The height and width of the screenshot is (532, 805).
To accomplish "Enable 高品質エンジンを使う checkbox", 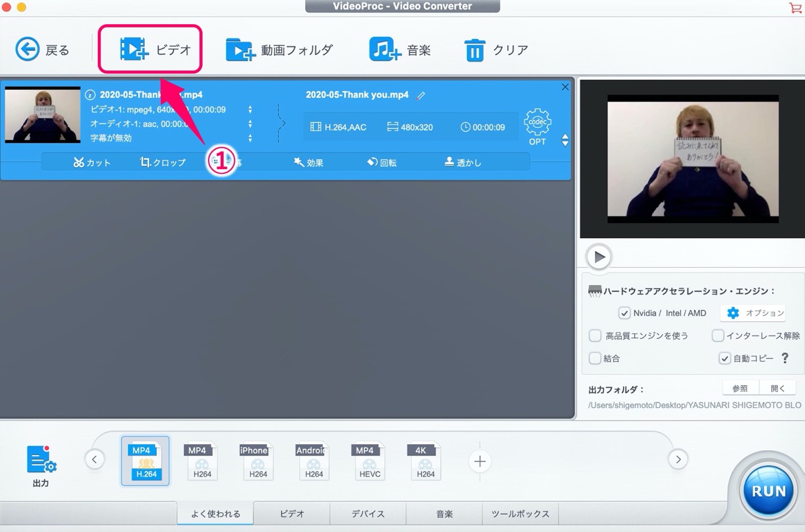I will (595, 335).
